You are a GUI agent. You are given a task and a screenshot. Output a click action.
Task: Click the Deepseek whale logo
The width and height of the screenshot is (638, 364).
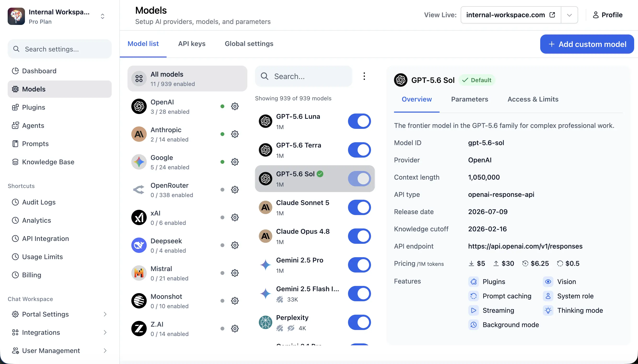[139, 245]
